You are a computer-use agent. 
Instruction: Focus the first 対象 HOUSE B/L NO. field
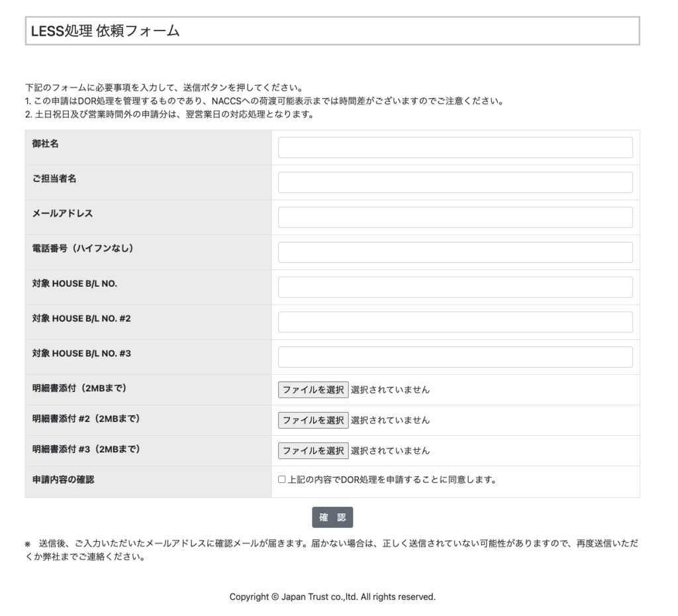(455, 287)
